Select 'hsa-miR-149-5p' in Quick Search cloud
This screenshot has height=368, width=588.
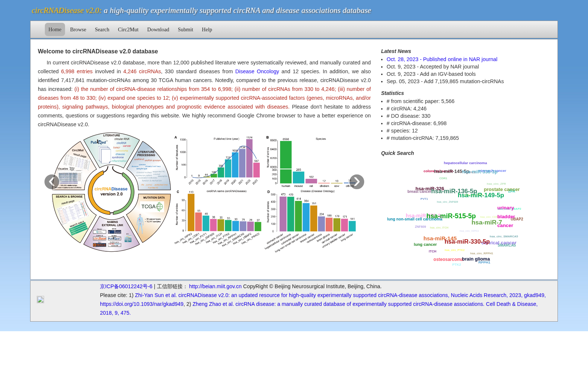tap(481, 195)
